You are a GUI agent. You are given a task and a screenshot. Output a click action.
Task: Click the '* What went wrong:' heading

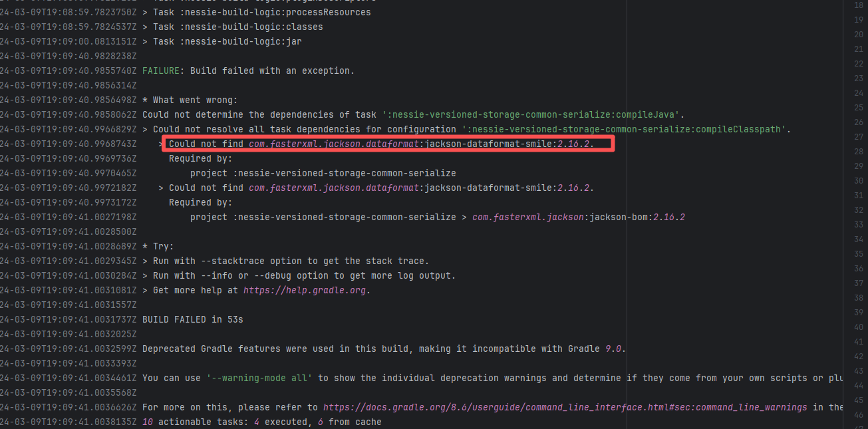coord(189,100)
